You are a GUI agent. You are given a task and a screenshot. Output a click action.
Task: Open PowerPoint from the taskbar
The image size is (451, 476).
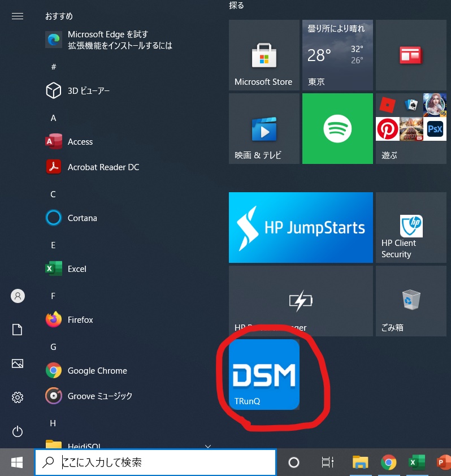444,462
